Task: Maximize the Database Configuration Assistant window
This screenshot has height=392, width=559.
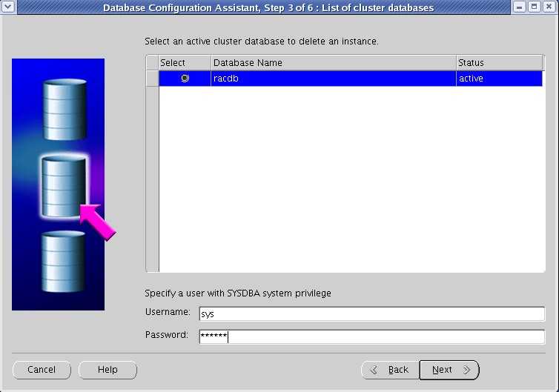Action: point(534,7)
